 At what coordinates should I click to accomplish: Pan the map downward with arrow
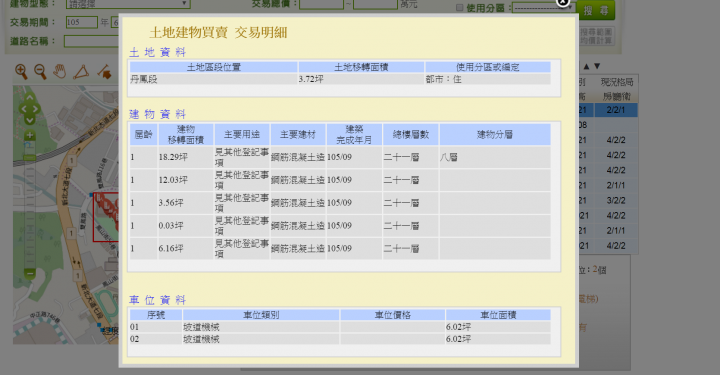(29, 120)
